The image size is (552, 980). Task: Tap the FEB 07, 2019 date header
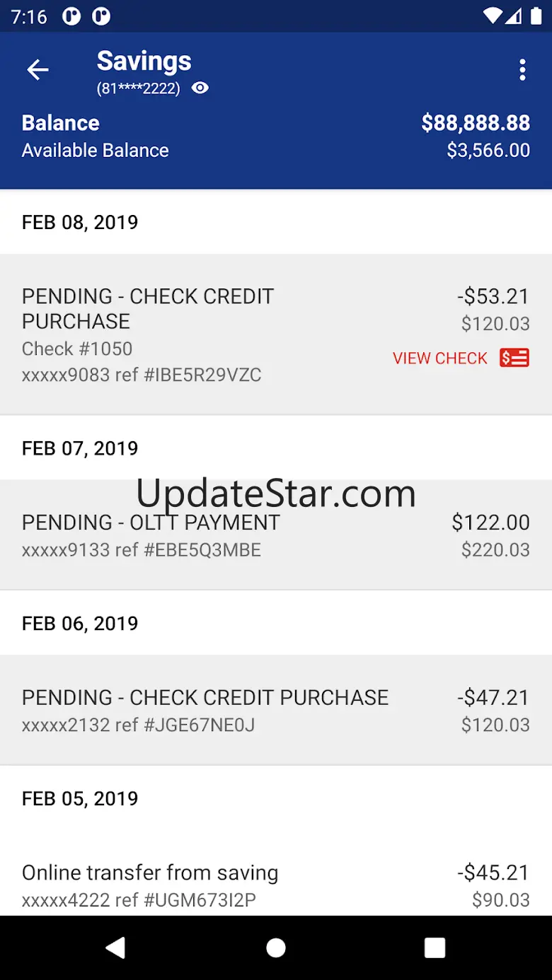pos(80,448)
